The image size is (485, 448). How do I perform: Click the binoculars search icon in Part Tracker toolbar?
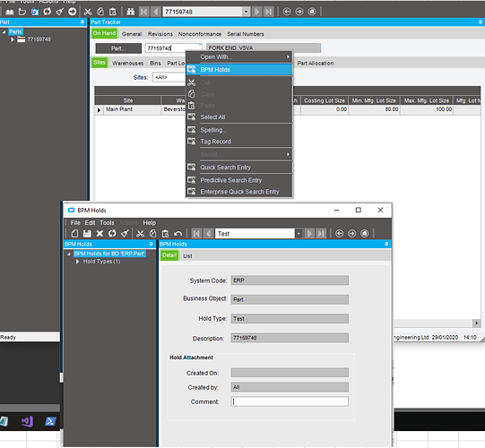click(x=131, y=12)
